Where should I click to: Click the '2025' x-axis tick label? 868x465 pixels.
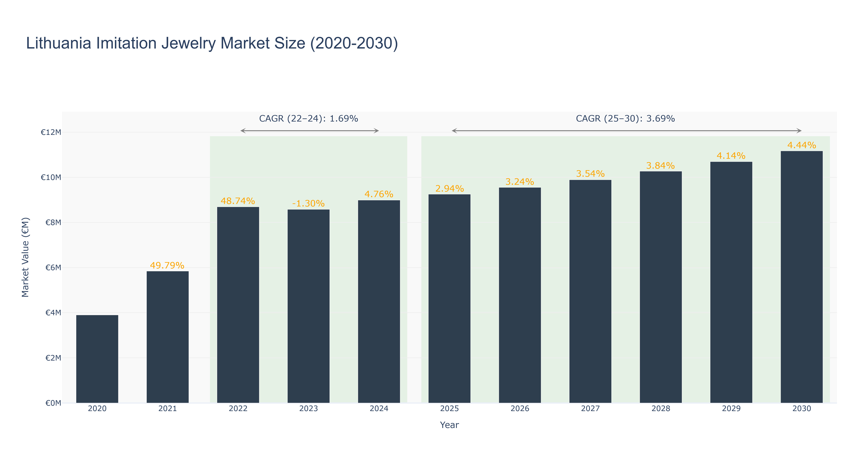(449, 408)
